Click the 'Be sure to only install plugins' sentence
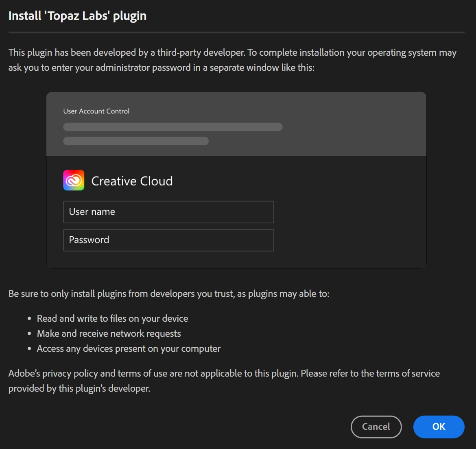The height and width of the screenshot is (449, 476). [x=169, y=294]
